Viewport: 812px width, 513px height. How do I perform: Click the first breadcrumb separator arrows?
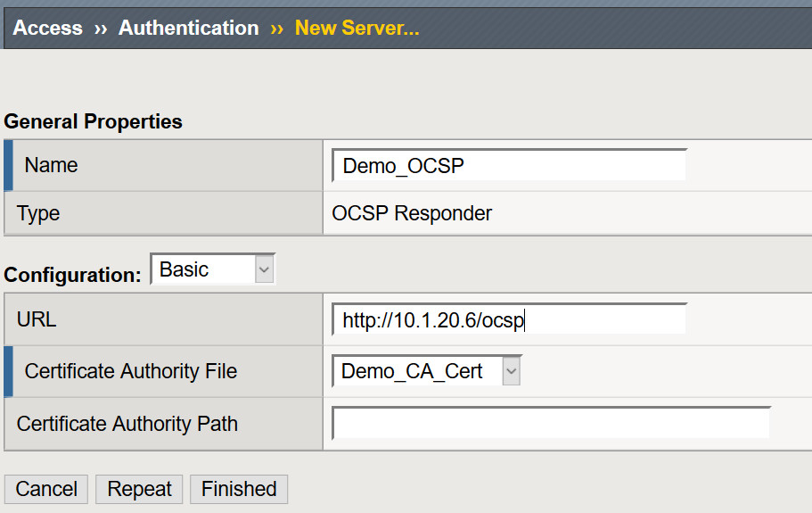pyautogui.click(x=101, y=29)
